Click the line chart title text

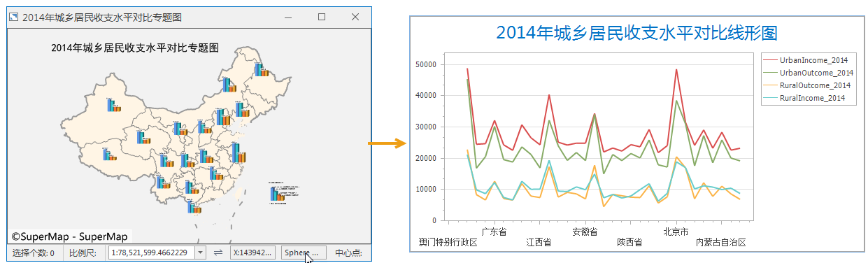(637, 33)
